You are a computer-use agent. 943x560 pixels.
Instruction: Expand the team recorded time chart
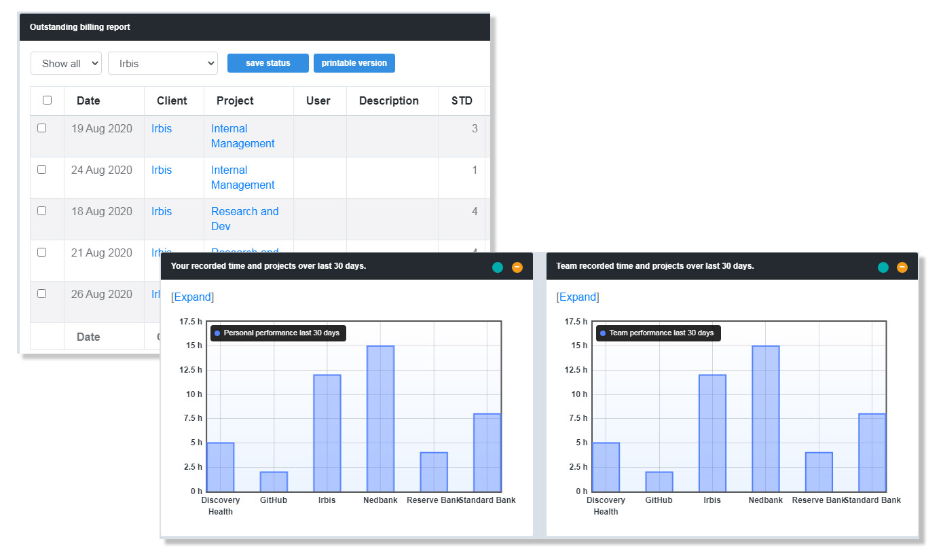[x=578, y=297]
